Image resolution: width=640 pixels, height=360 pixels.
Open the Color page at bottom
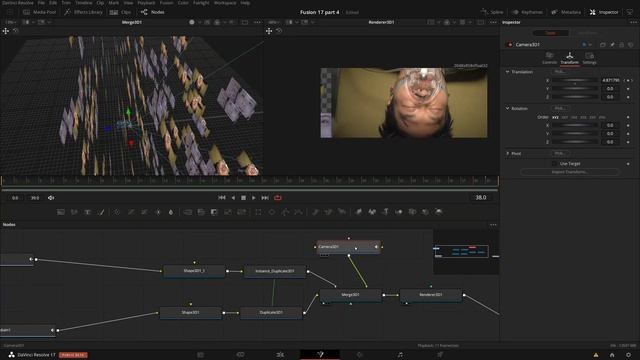click(360, 355)
